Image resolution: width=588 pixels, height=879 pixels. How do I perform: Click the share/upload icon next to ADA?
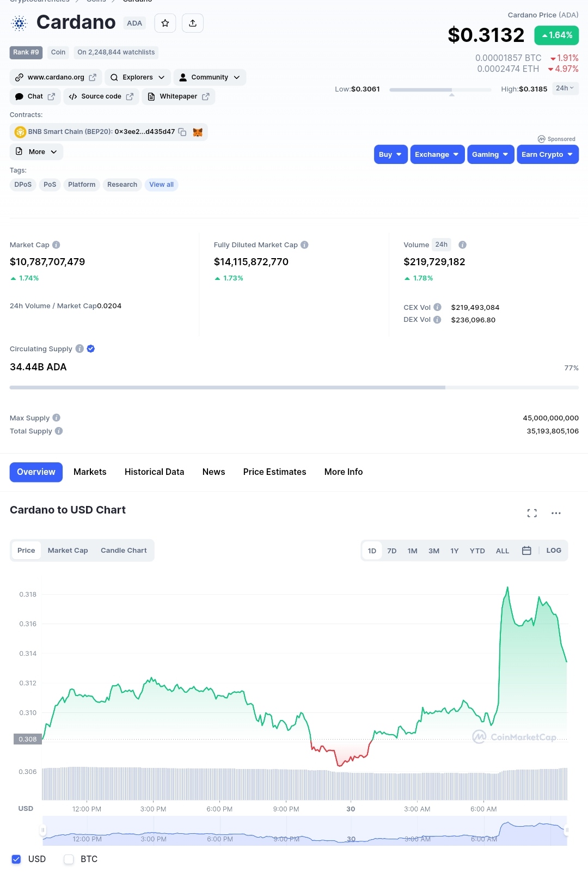pos(193,23)
